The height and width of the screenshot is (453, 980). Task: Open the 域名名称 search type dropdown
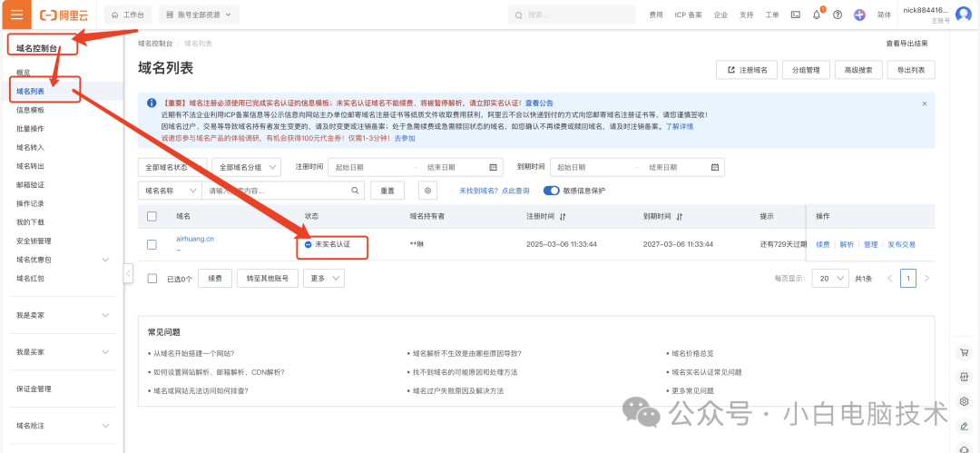170,191
